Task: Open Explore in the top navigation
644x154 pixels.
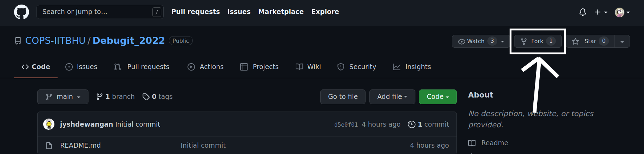Action: tap(325, 12)
